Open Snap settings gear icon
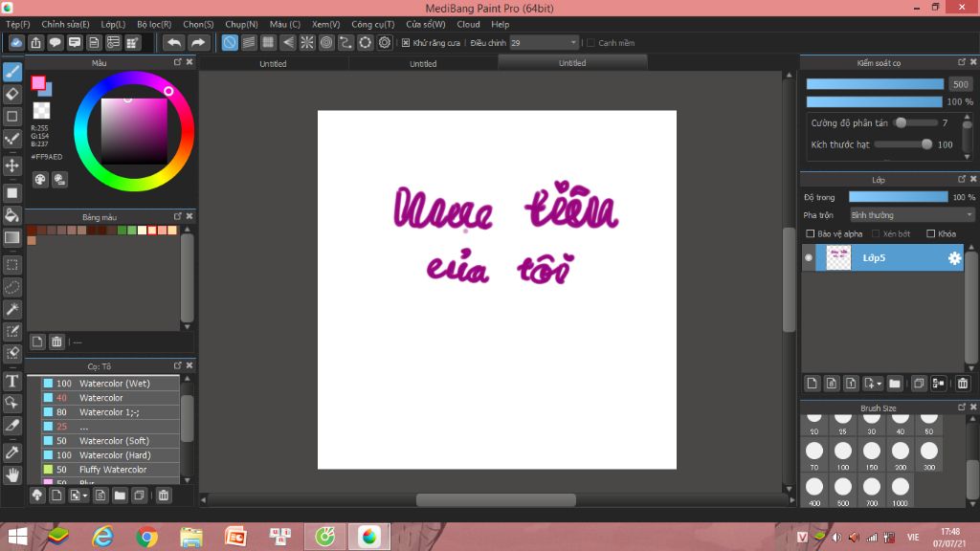Viewport: 980px width, 551px height. pos(385,42)
